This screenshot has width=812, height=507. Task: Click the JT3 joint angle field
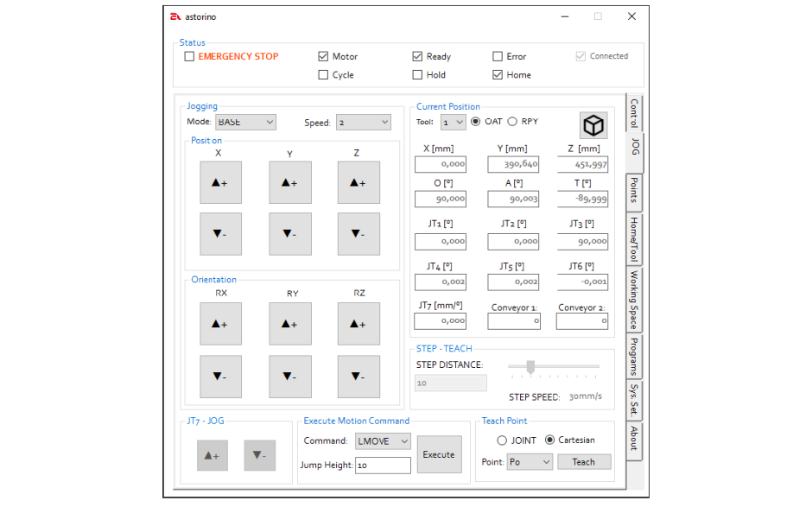point(582,241)
